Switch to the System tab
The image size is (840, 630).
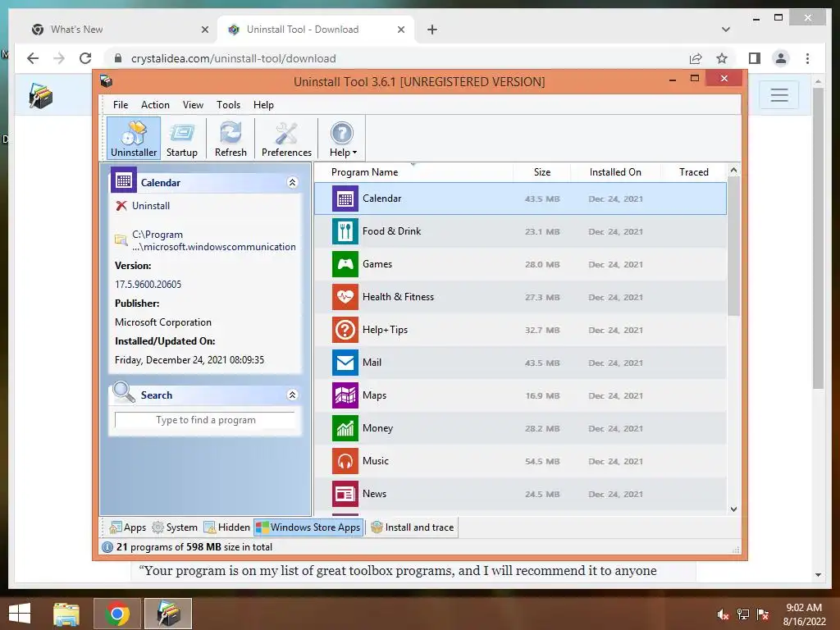tap(175, 527)
